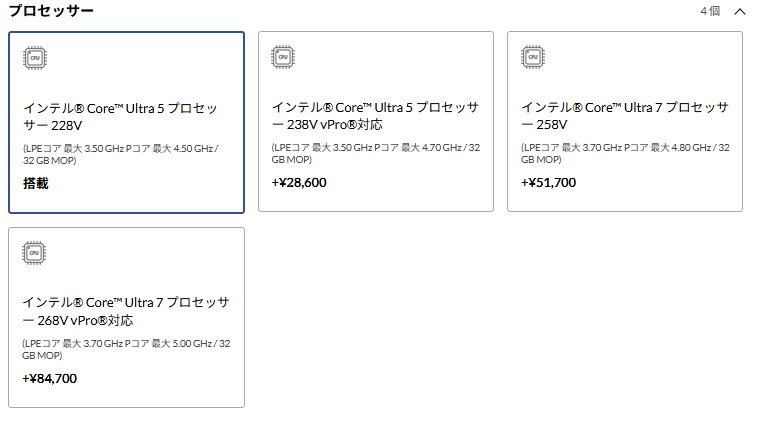Choose the Core Ultra 5 238V vPro title
This screenshot has height=423, width=763.
[375, 116]
